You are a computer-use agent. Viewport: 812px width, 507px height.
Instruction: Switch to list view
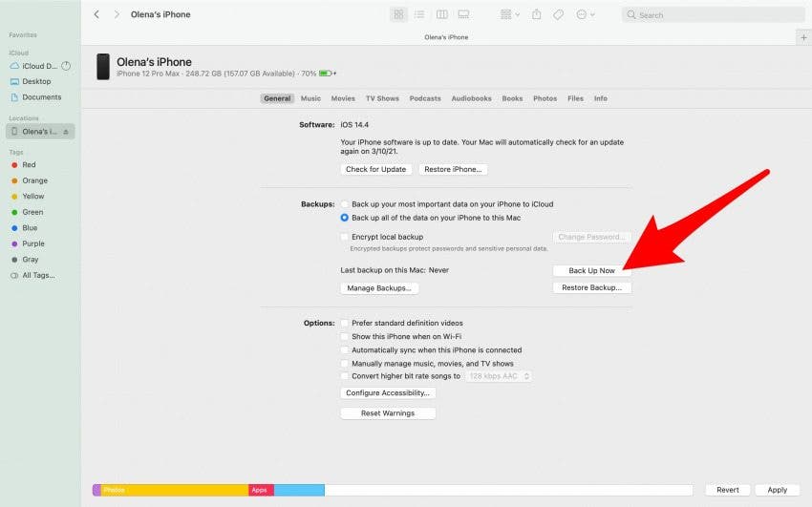coord(419,14)
